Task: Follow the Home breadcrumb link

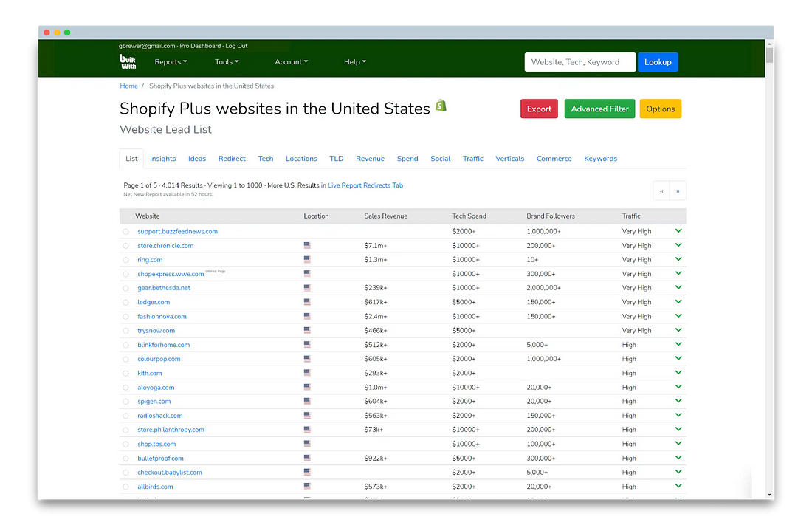Action: point(129,86)
